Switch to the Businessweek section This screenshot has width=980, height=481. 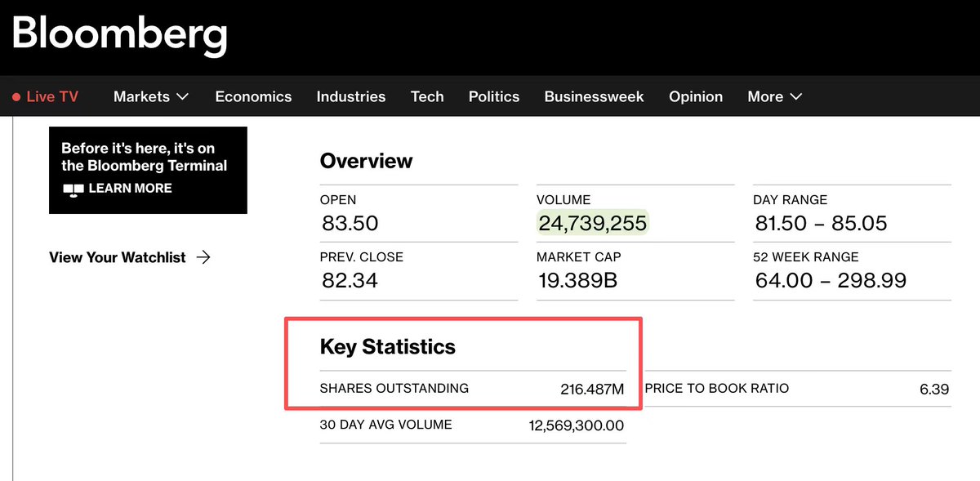594,96
